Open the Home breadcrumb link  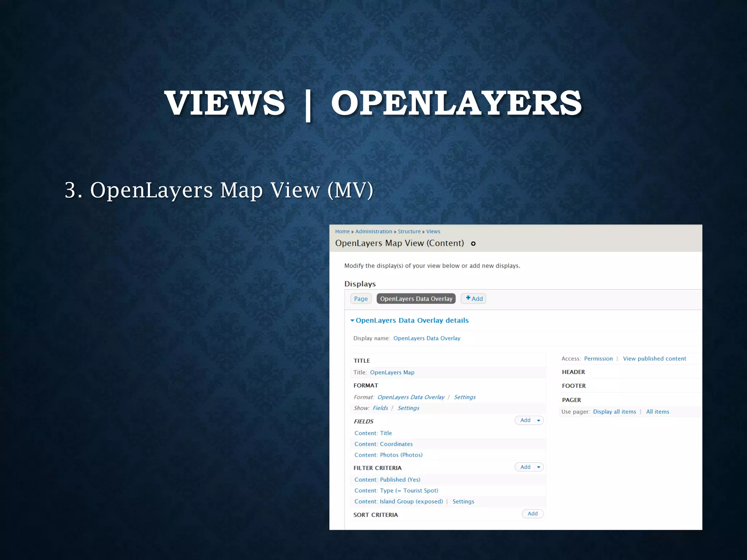(x=342, y=232)
